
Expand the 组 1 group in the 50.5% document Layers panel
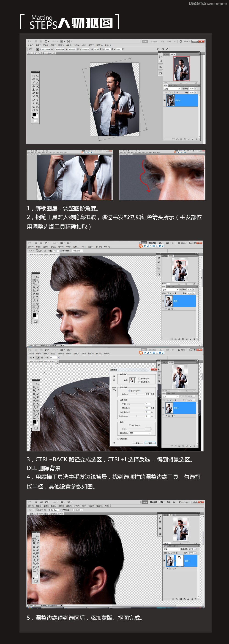coord(166,309)
